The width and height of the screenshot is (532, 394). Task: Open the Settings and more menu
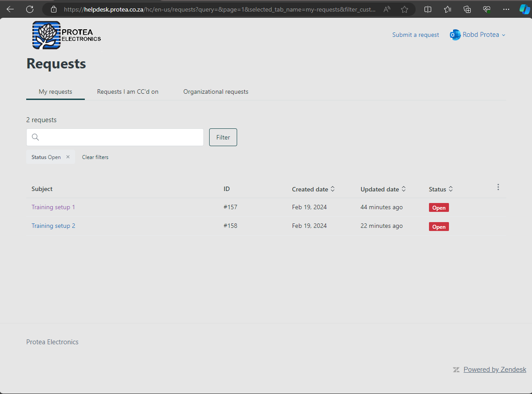tap(506, 9)
